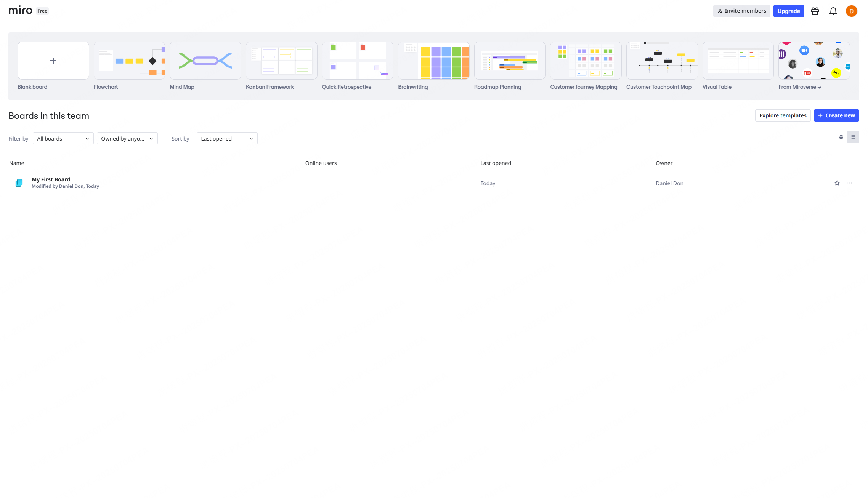
Task: Click the Upgrade button
Action: tap(788, 11)
